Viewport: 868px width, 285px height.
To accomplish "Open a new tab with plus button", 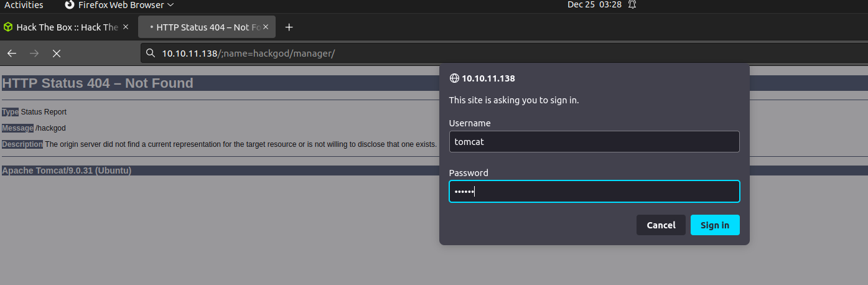I will coord(289,27).
